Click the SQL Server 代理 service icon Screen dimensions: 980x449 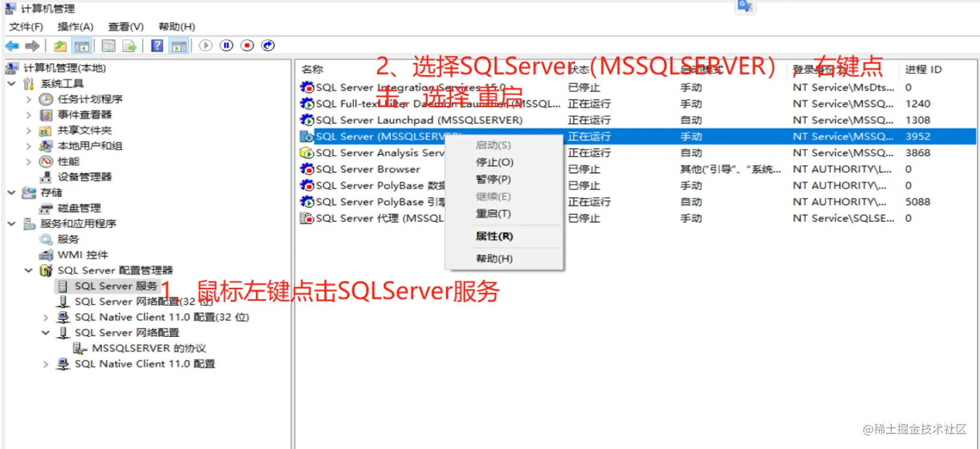click(x=307, y=218)
